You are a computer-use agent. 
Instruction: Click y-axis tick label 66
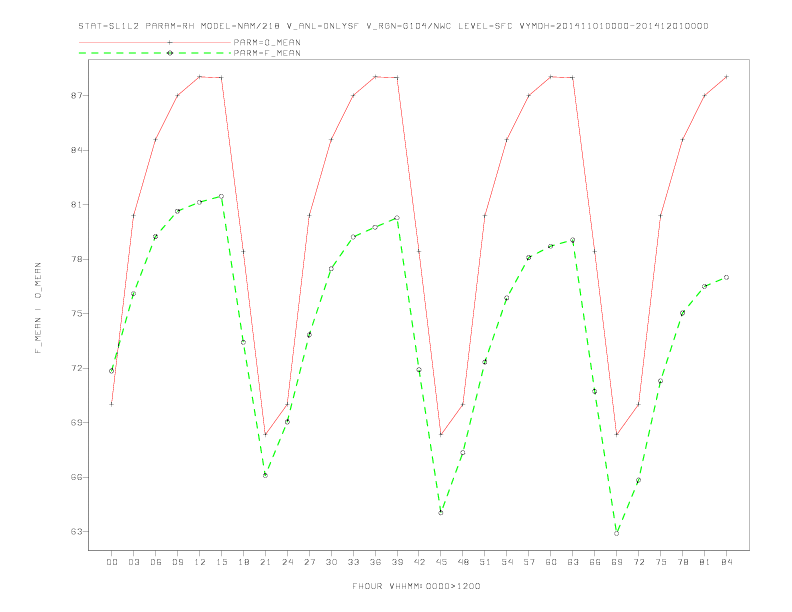click(x=76, y=477)
